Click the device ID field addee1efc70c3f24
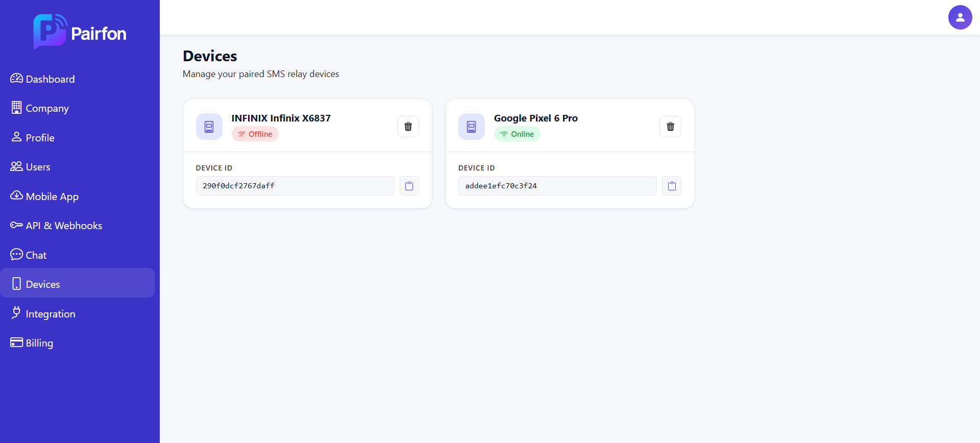The height and width of the screenshot is (443, 980). [x=557, y=186]
